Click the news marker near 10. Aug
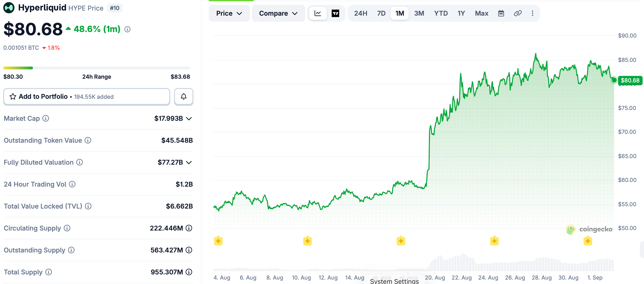The height and width of the screenshot is (284, 644). click(x=307, y=241)
